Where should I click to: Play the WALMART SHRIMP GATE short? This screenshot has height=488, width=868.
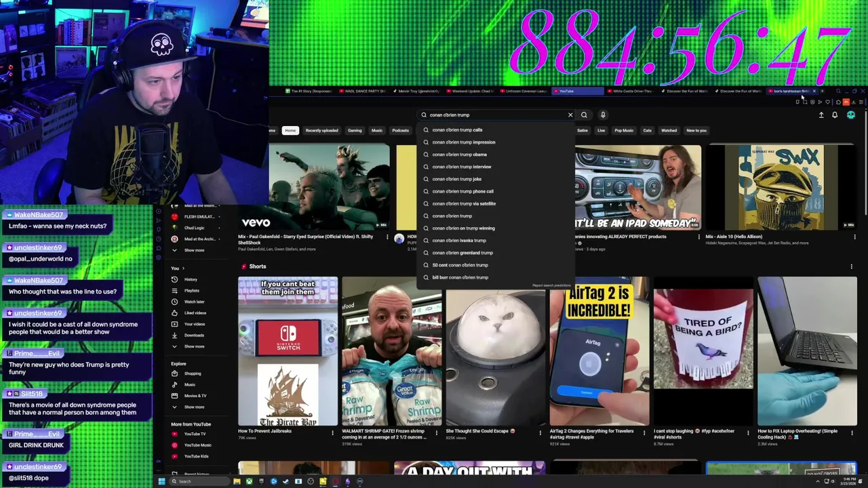click(x=392, y=351)
